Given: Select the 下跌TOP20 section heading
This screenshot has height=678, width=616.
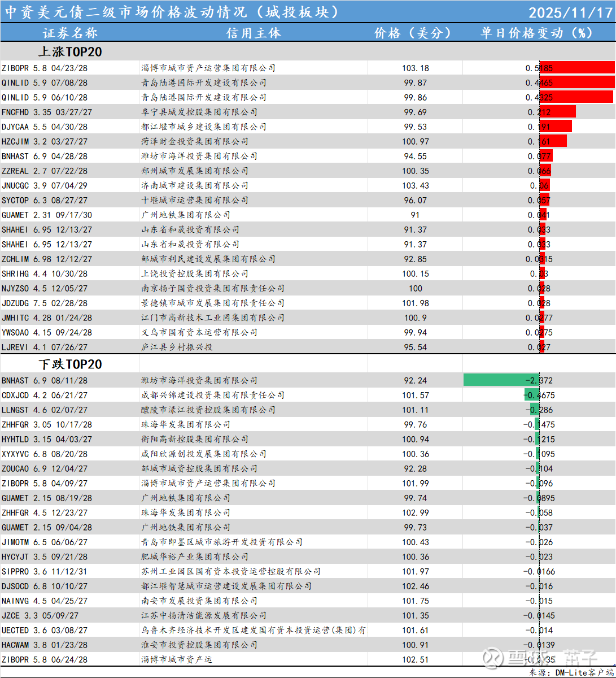Looking at the screenshot, I should 69,364.
